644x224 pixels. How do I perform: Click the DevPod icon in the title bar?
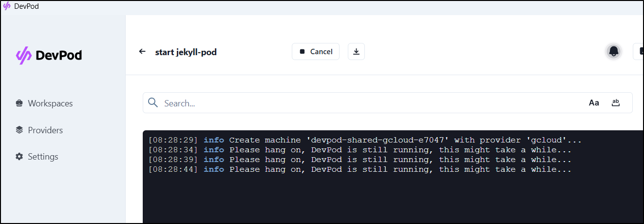7,6
